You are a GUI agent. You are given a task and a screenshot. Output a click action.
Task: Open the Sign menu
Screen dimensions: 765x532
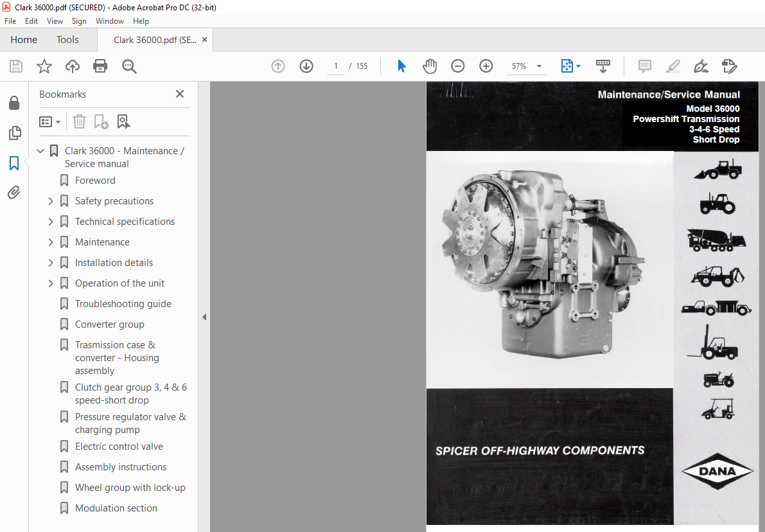(x=79, y=21)
